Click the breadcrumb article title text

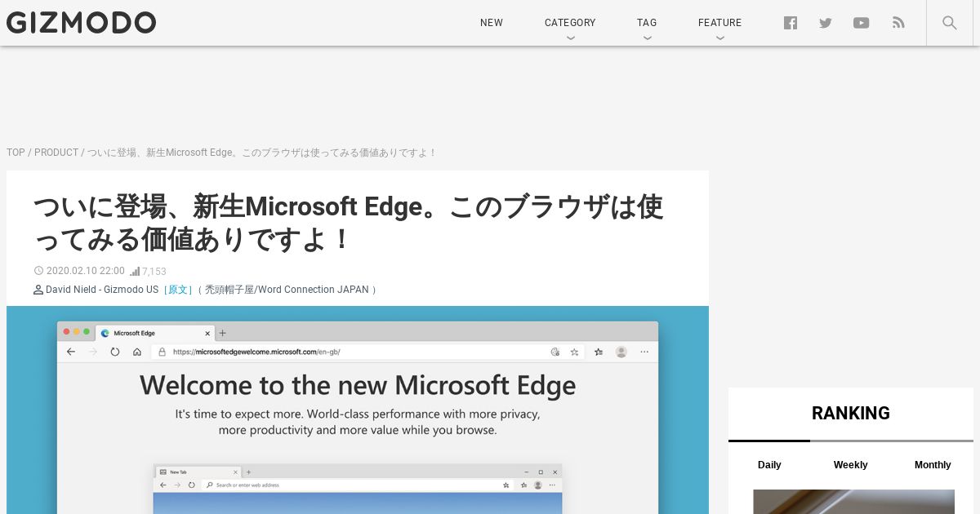[262, 153]
